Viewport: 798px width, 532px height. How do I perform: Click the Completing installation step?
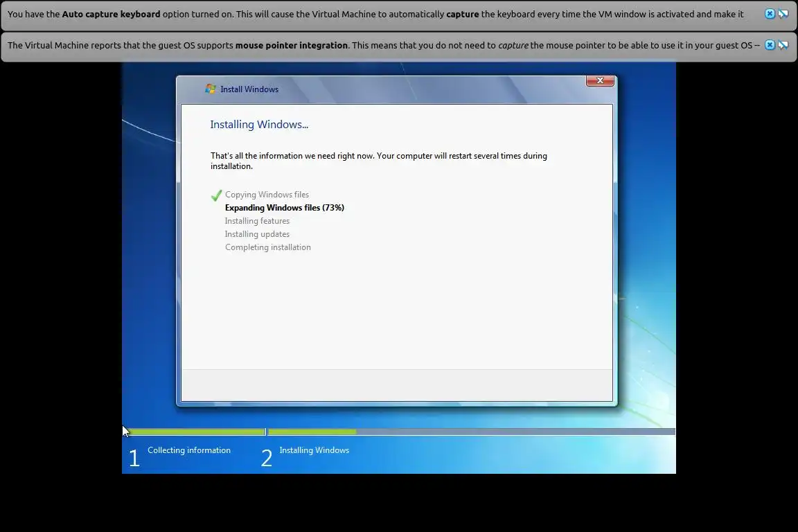[x=267, y=247]
